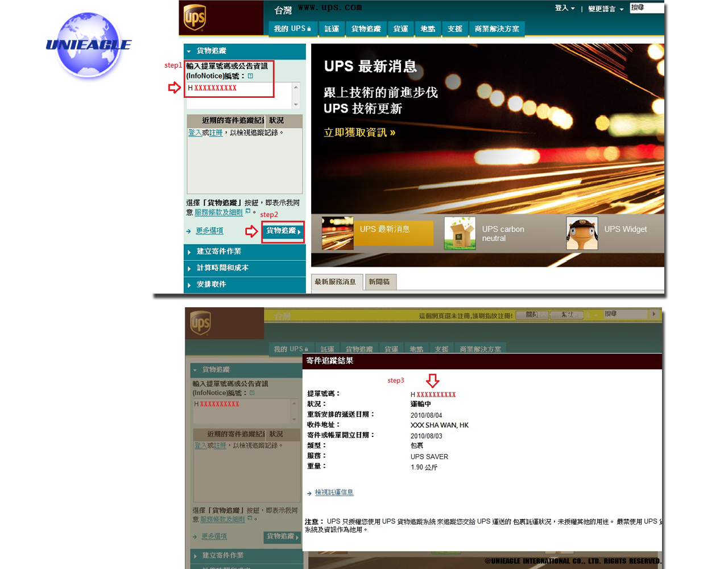Click the 登入 link in the upper tracking history box
Screen dimensions: 728x569
(x=195, y=133)
